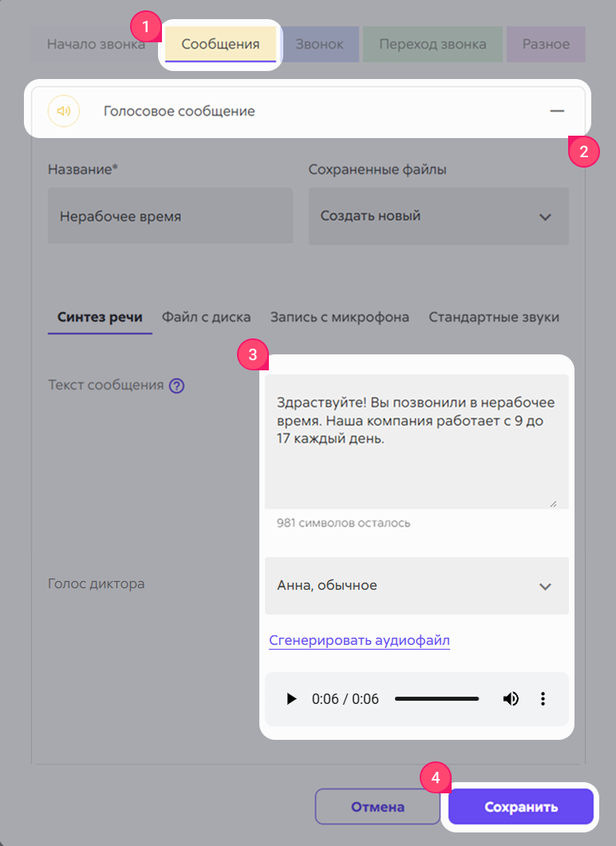The image size is (616, 846).
Task: Open the Разное tab
Action: pos(546,44)
